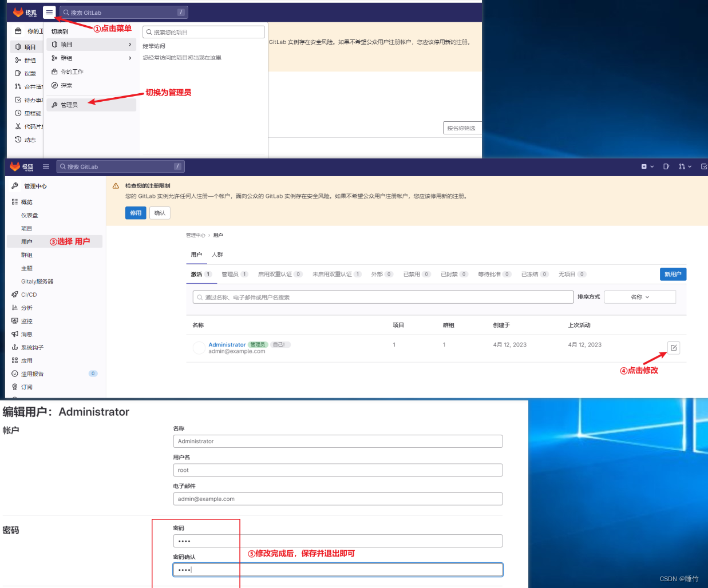The width and height of the screenshot is (708, 588).
Task: Switch to the 已禁用 filter tab
Action: click(x=417, y=274)
